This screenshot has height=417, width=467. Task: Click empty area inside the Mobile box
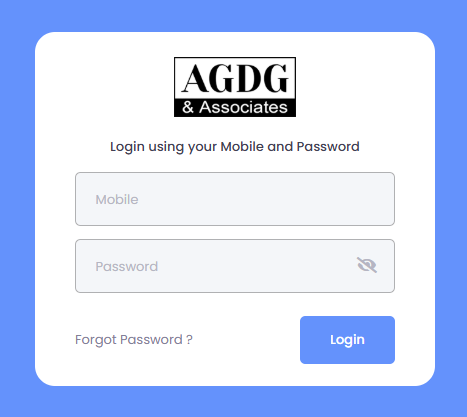click(x=267, y=199)
